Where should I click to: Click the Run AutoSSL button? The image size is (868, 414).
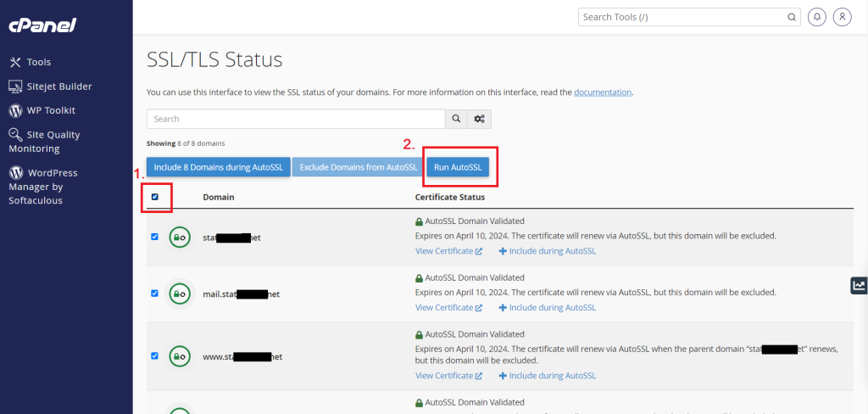pyautogui.click(x=458, y=167)
